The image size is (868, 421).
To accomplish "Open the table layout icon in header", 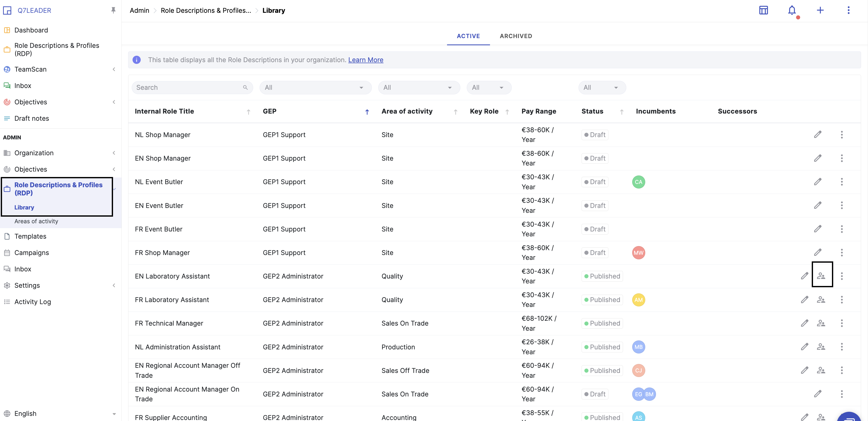I will [x=763, y=10].
